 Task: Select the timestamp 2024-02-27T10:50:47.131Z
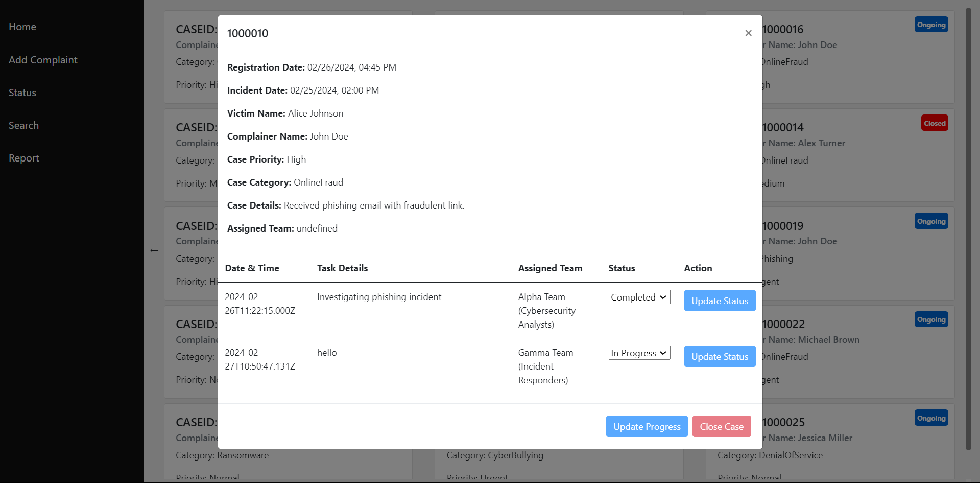point(260,359)
